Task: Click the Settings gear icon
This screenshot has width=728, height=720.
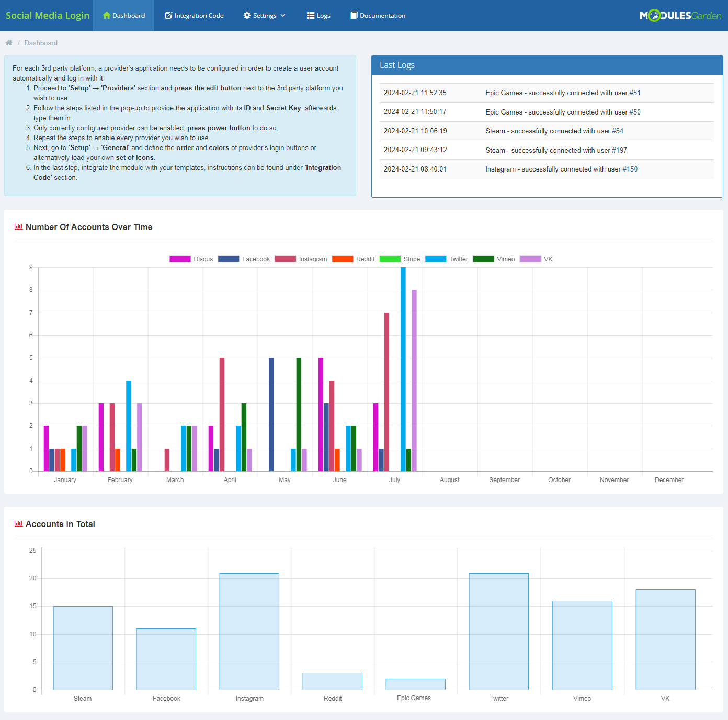Action: [247, 15]
